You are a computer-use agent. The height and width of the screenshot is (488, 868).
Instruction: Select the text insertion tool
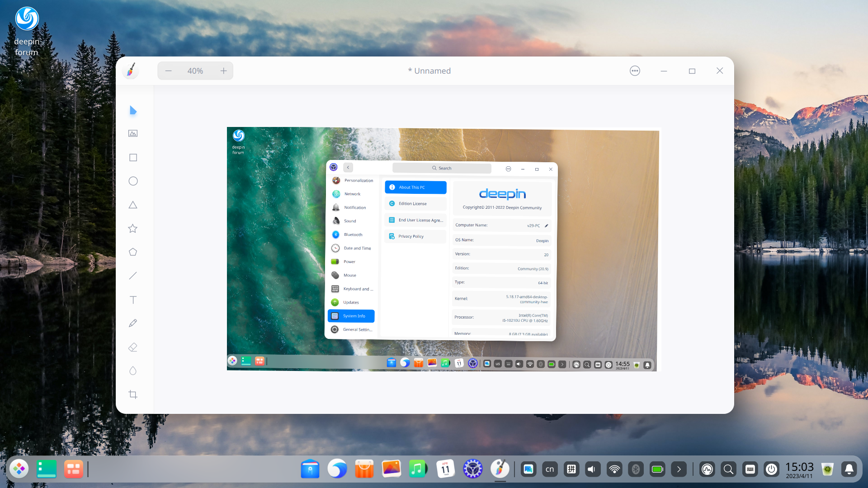coord(132,300)
